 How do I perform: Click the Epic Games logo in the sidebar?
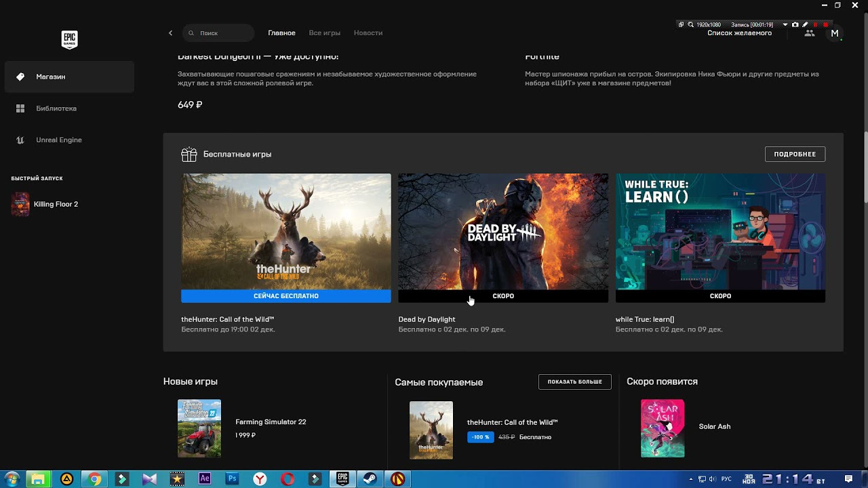point(69,39)
